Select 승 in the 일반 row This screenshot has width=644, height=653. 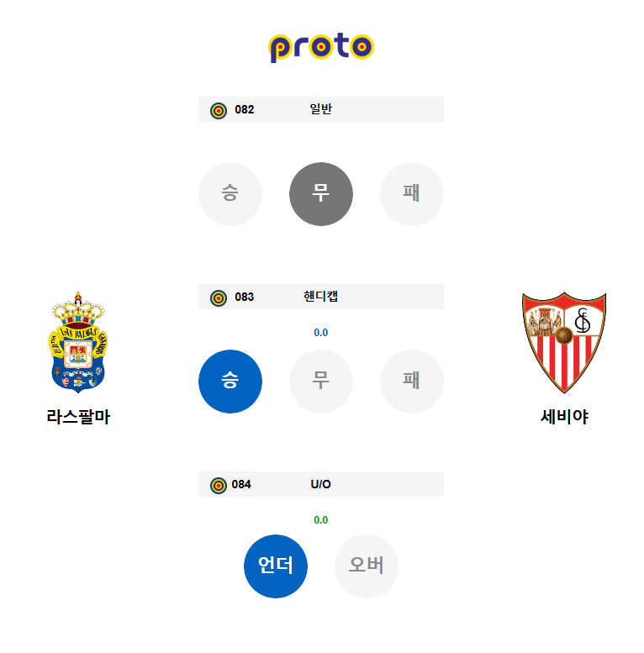(230, 194)
